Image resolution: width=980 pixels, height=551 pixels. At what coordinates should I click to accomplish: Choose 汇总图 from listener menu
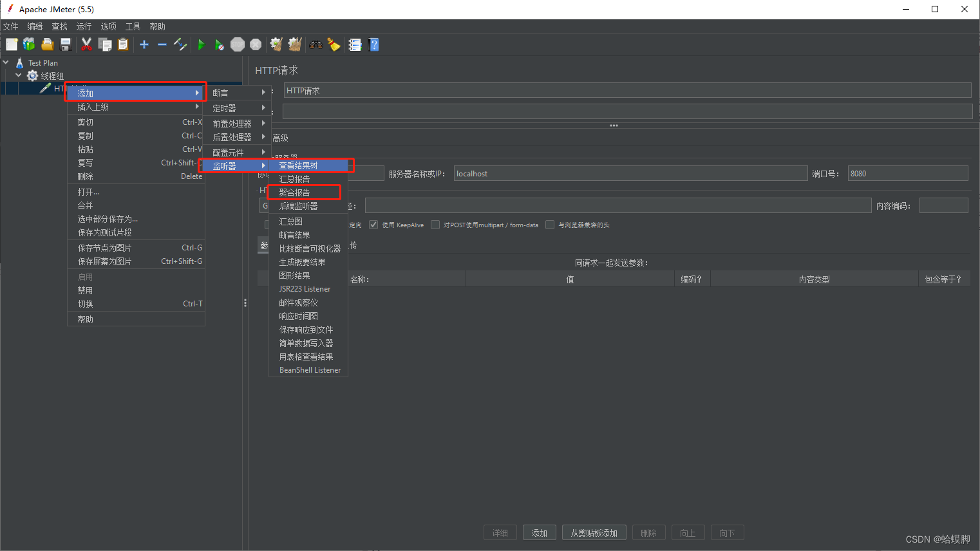pyautogui.click(x=308, y=221)
